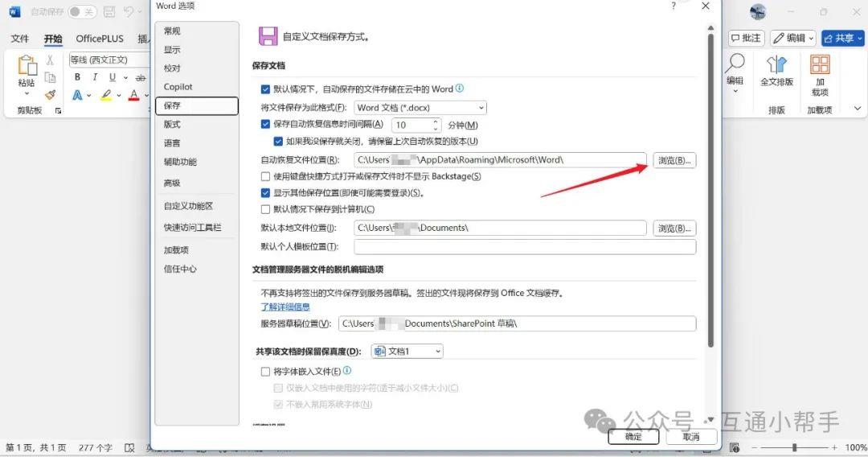The height and width of the screenshot is (457, 868).
Task: Click info icon beside cloud autosave option
Action: pos(460,88)
